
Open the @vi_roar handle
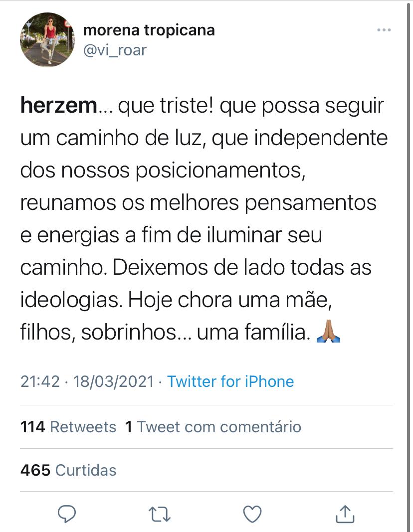point(115,50)
